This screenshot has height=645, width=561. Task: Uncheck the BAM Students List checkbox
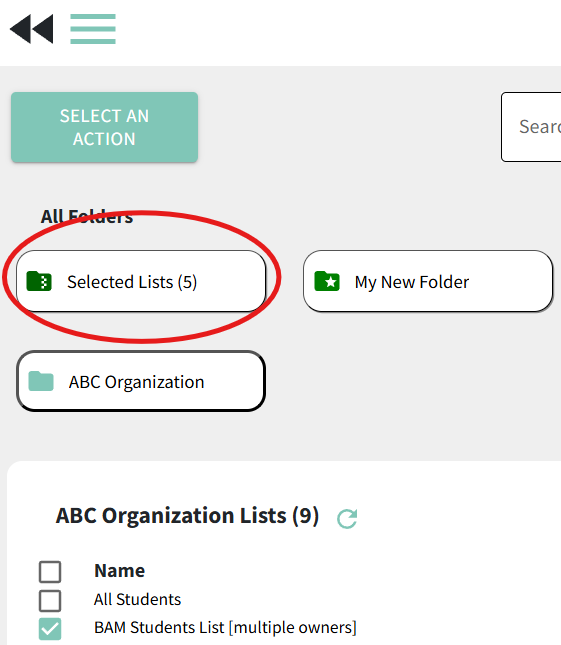50,629
